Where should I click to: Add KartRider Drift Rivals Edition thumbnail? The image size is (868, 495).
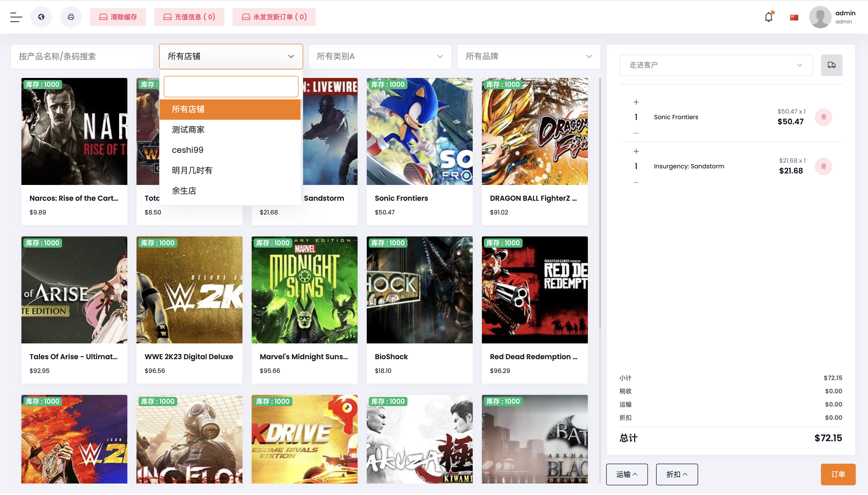pos(305,439)
